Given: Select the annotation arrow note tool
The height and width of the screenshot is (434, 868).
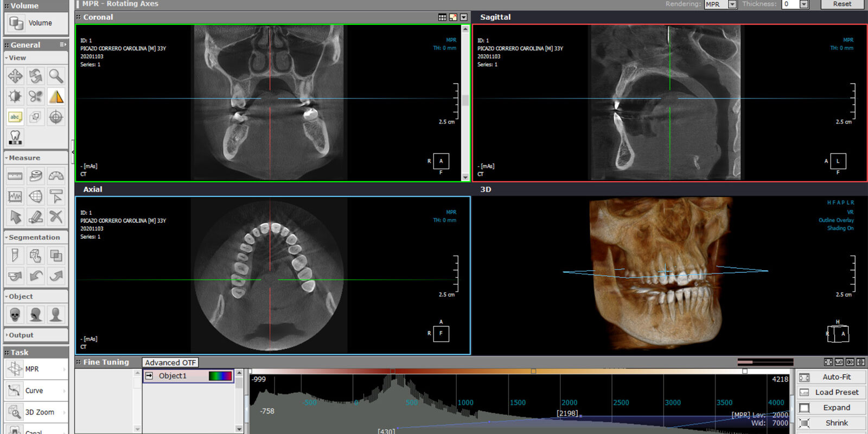Looking at the screenshot, I should click(56, 196).
